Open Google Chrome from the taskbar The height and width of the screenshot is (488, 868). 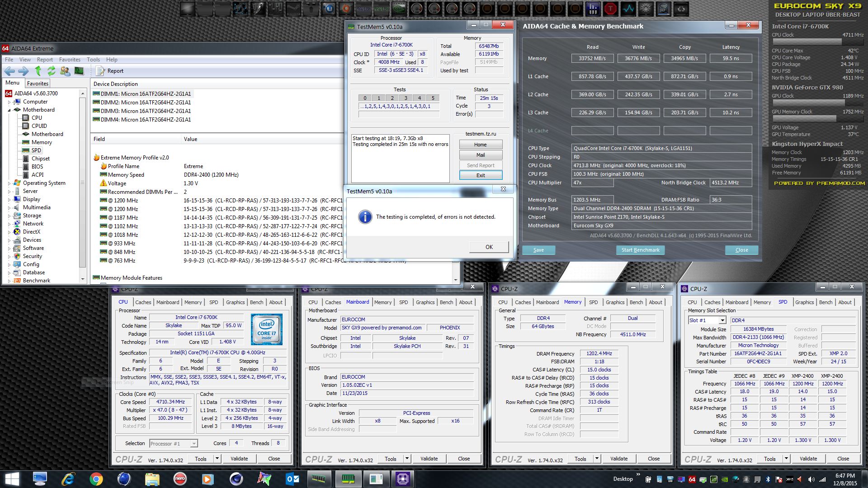point(96,479)
